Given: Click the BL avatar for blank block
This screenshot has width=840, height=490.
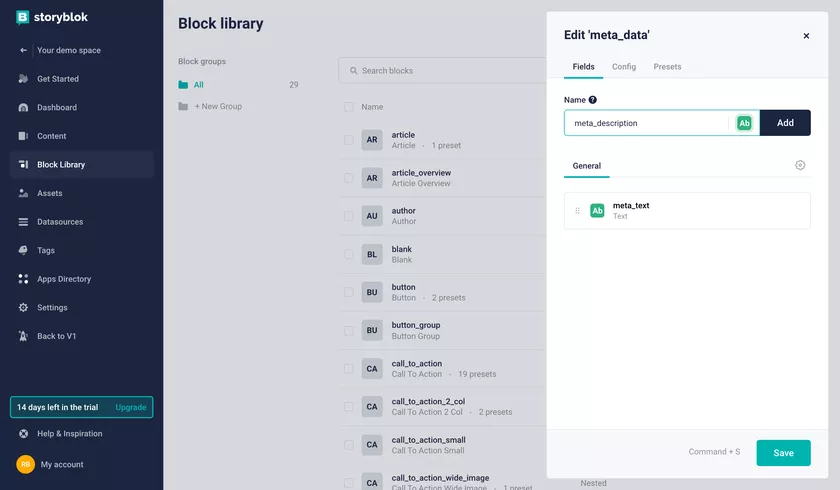Looking at the screenshot, I should [x=372, y=254].
